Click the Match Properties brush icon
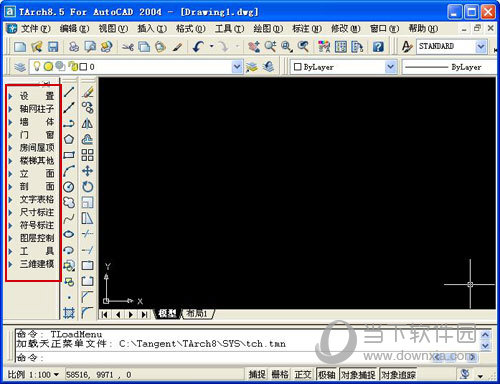The height and width of the screenshot is (385, 500). click(x=177, y=47)
